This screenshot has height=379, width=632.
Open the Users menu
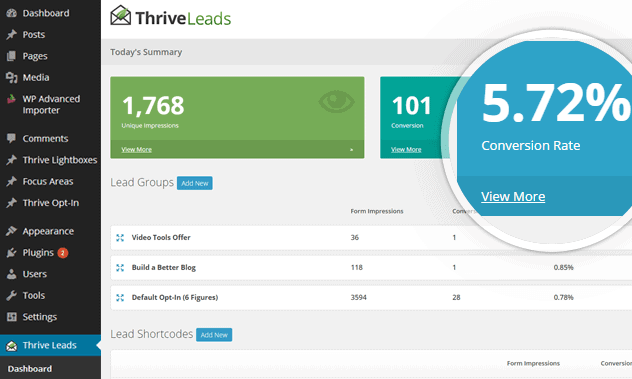coord(35,274)
